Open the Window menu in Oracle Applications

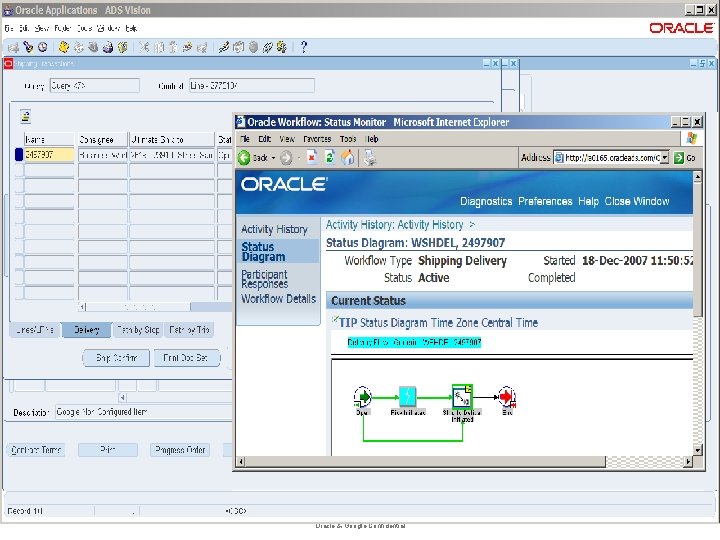[x=109, y=28]
